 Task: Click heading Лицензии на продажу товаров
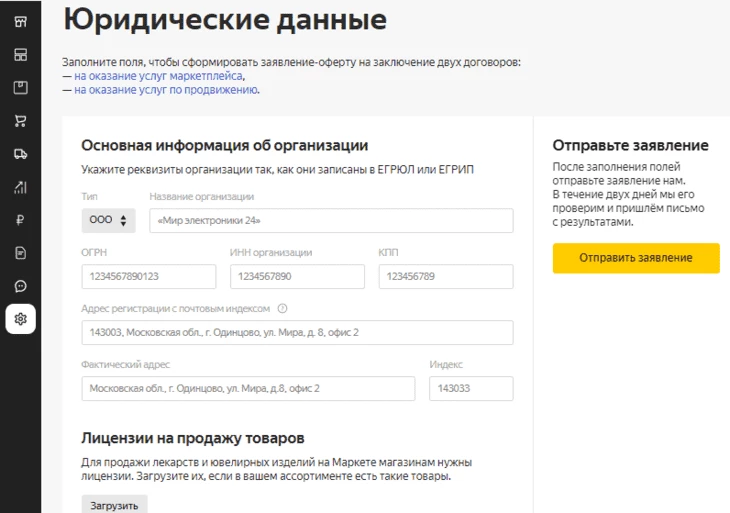193,438
